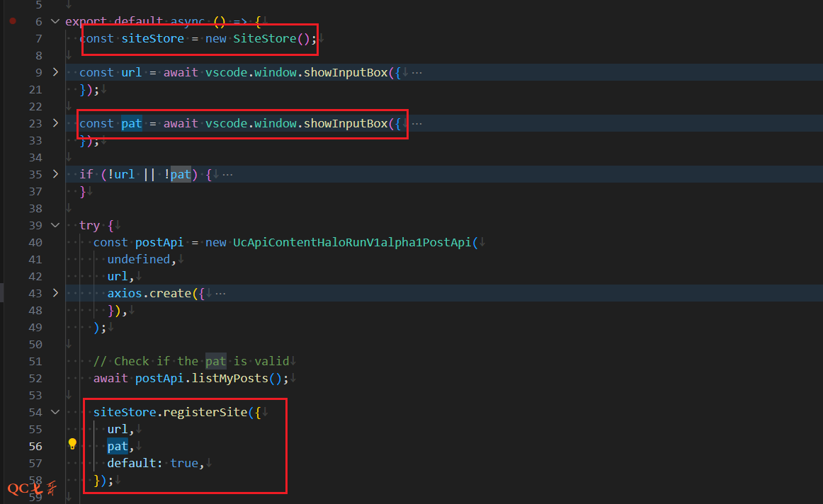Click the folded ellipsis marker on line 9
Screen dimensions: 823x504
click(417, 72)
